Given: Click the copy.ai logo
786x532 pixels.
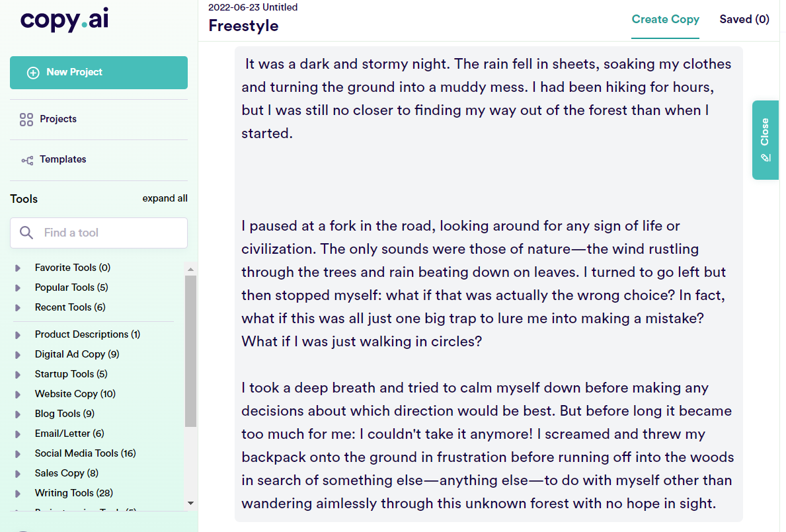Looking at the screenshot, I should point(64,20).
